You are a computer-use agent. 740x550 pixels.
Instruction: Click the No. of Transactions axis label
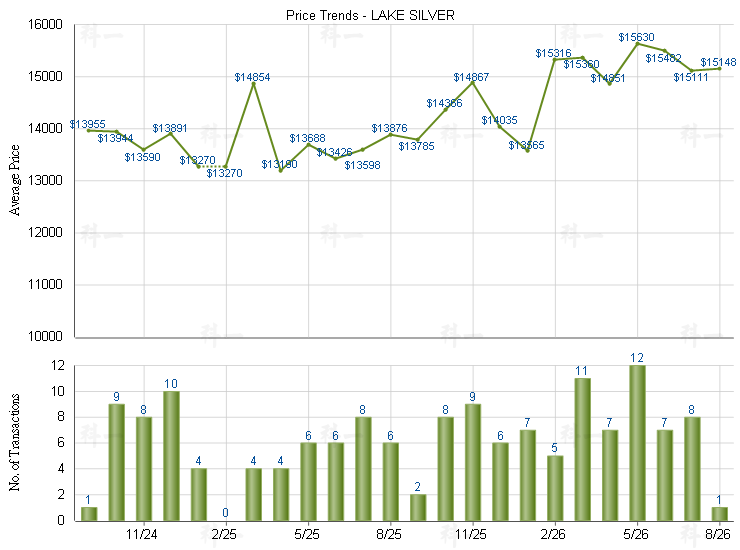click(15, 442)
